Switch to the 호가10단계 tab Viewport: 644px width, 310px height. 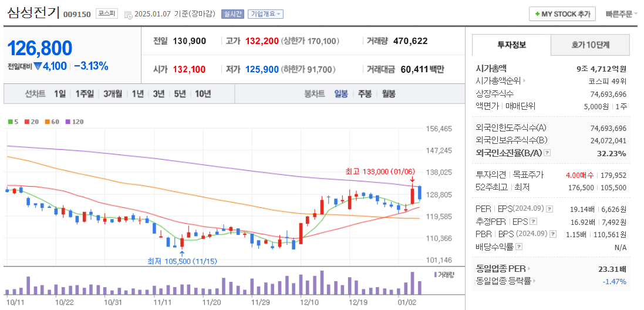(590, 45)
